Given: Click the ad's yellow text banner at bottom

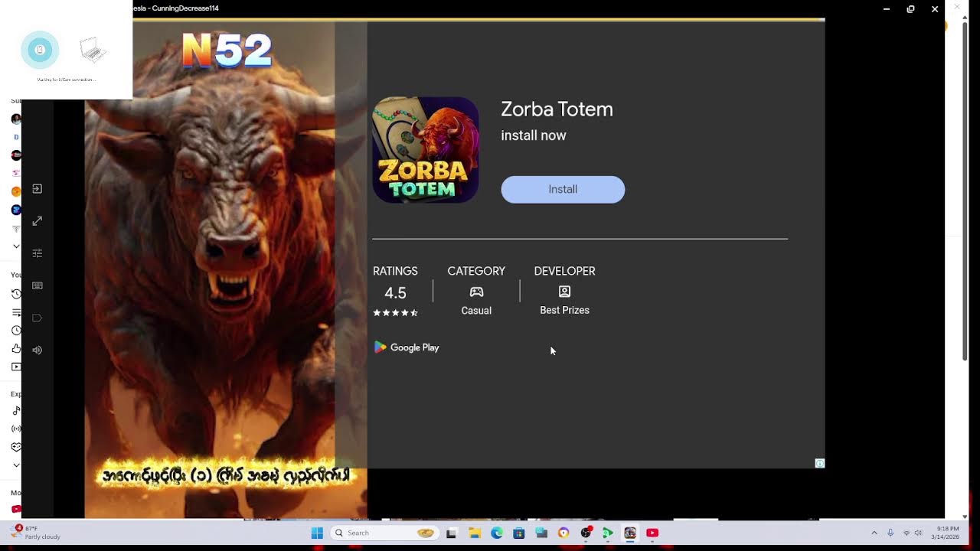Looking at the screenshot, I should pyautogui.click(x=226, y=475).
